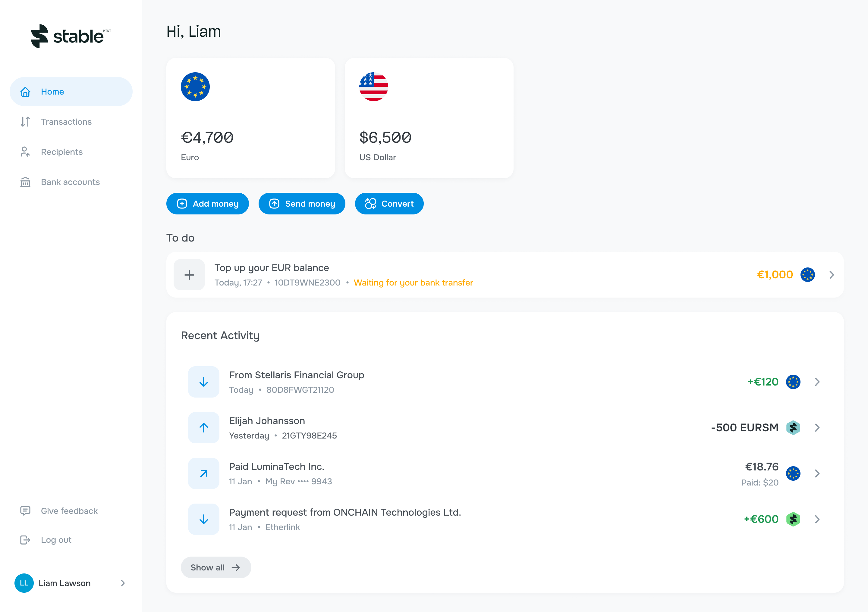Viewport: 868px width, 612px height.
Task: Switch to the Home section
Action: pyautogui.click(x=52, y=92)
